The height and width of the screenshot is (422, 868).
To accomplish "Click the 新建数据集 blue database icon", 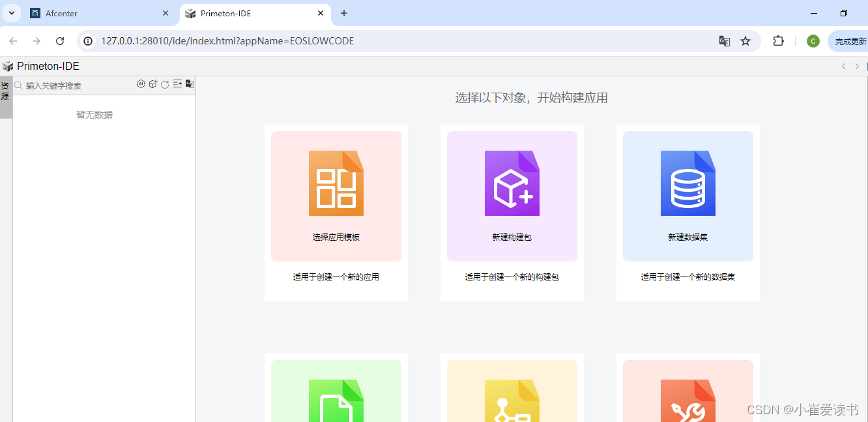I will (688, 183).
